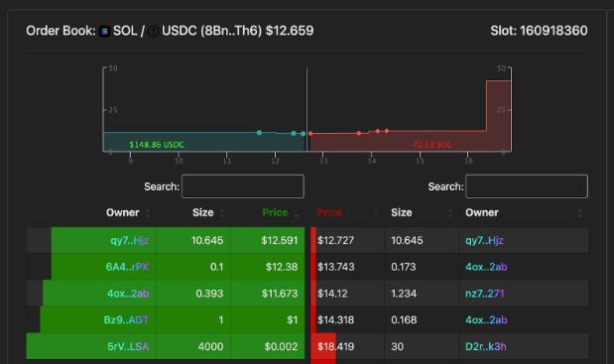Click the asks Size column header
Screen dimensions: 614x364
pos(402,213)
